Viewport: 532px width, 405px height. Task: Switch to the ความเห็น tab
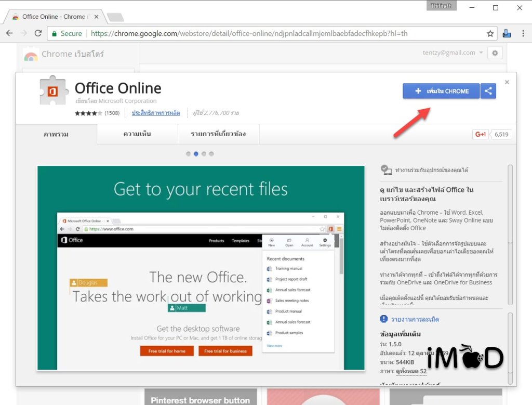coord(137,134)
